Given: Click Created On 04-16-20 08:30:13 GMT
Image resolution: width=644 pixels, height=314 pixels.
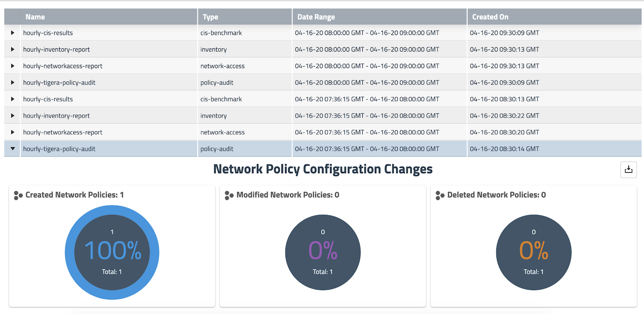Looking at the screenshot, I should 504,99.
